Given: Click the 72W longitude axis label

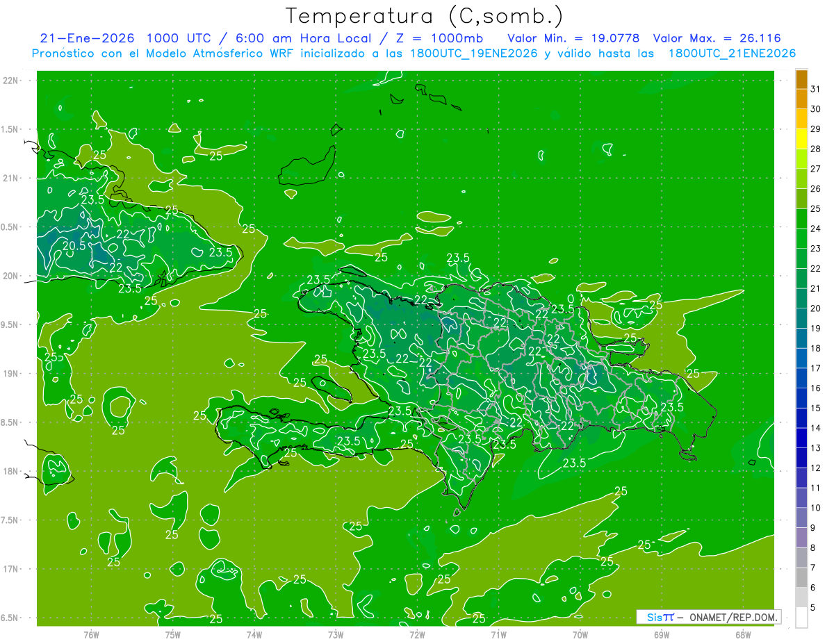Looking at the screenshot, I should pyautogui.click(x=417, y=634).
